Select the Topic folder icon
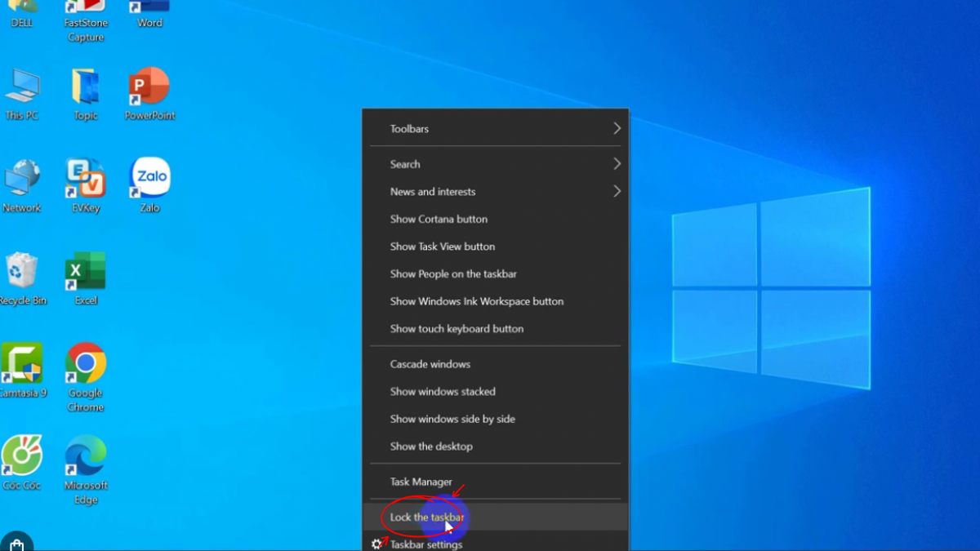Image resolution: width=980 pixels, height=551 pixels. point(85,95)
